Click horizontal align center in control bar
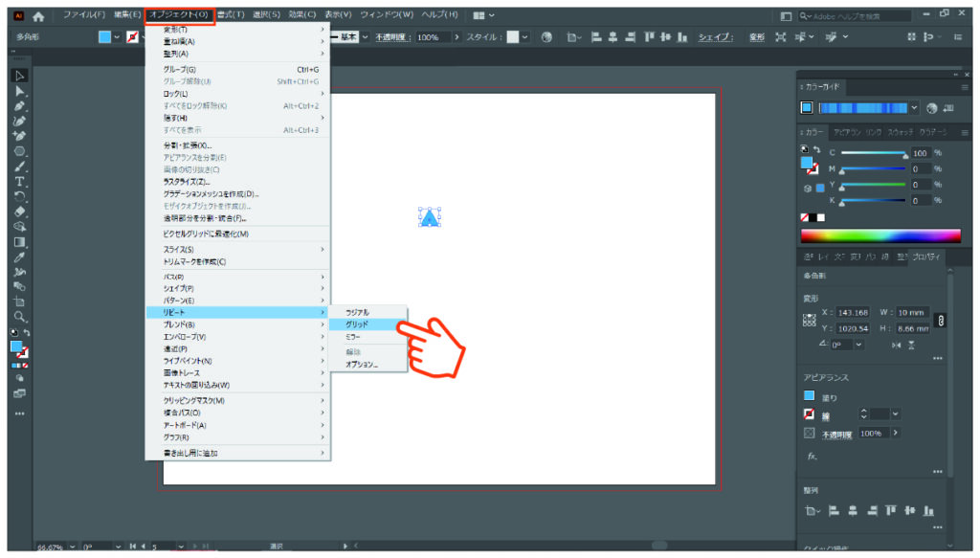 click(x=613, y=37)
